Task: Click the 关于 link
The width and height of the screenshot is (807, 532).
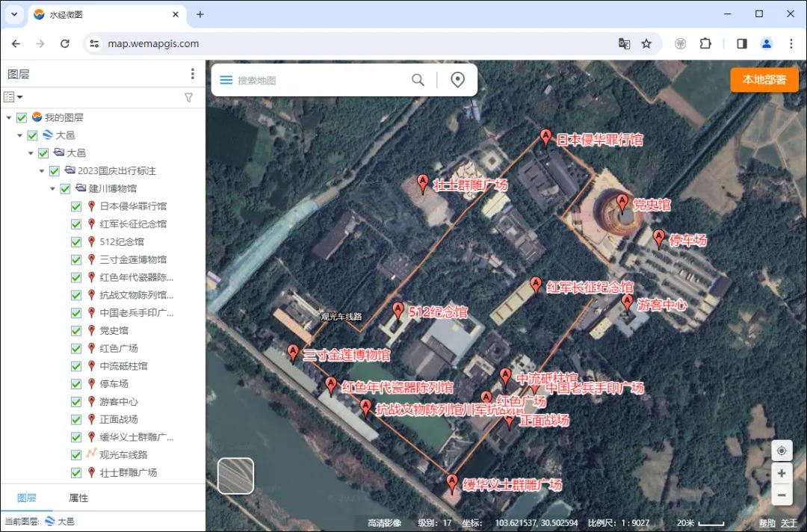Action: point(789,523)
